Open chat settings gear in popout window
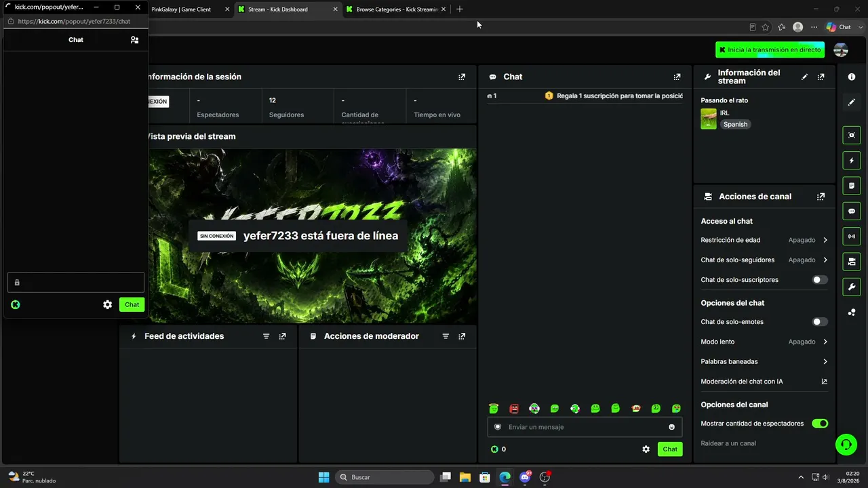This screenshot has height=488, width=868. pos(107,305)
